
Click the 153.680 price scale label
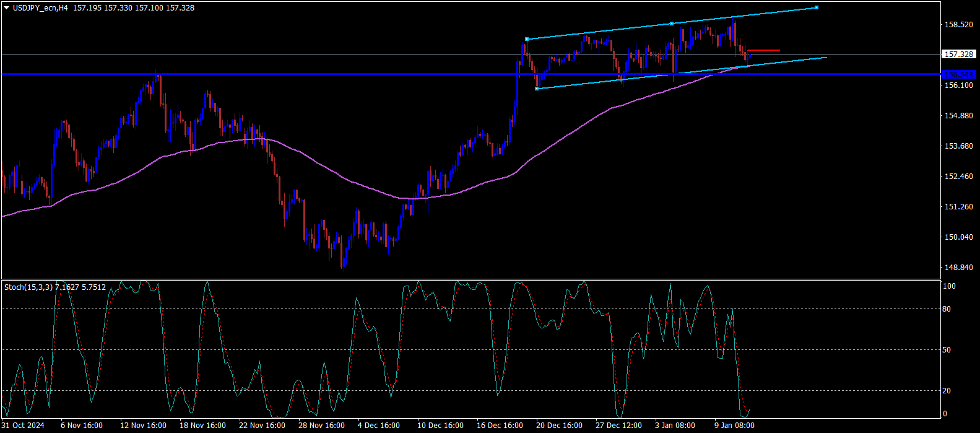[x=958, y=146]
